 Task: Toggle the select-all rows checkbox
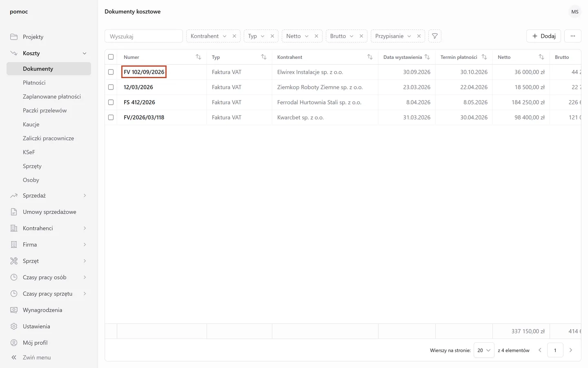pyautogui.click(x=111, y=57)
